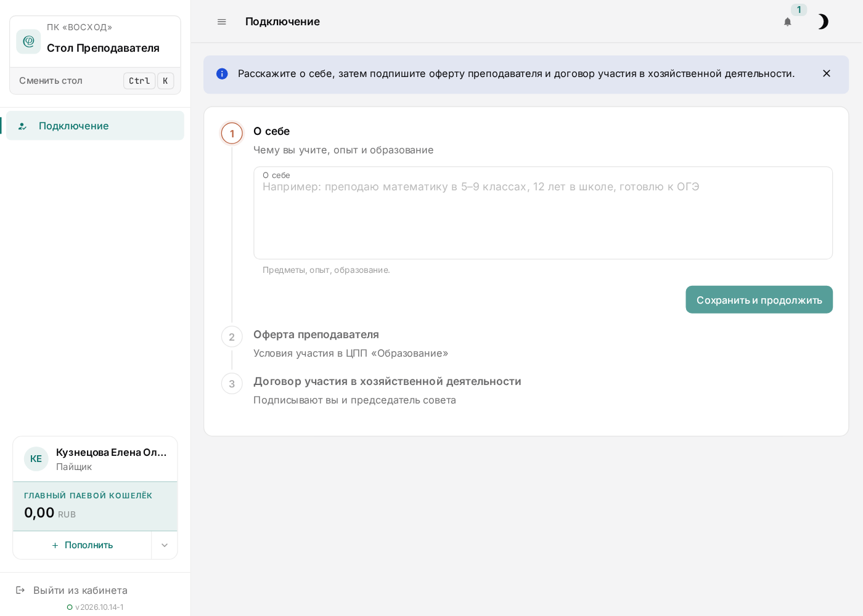Open notifications bell icon
The width and height of the screenshot is (863, 616).
(x=788, y=22)
